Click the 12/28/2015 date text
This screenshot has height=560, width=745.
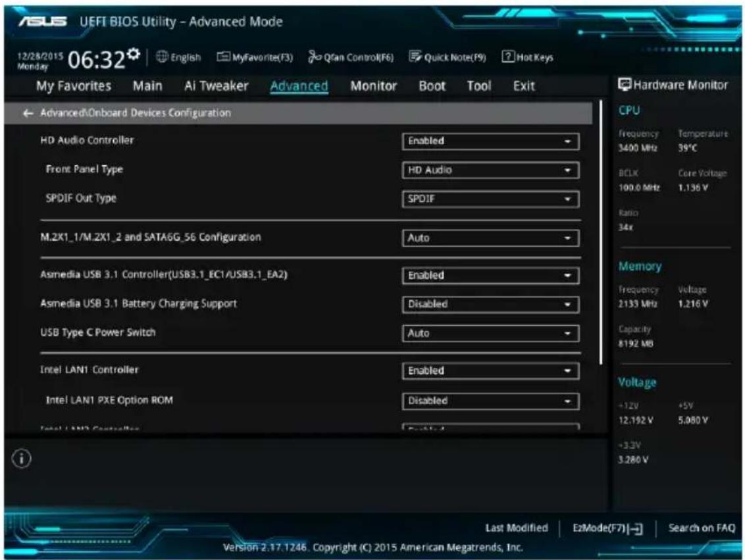click(40, 56)
